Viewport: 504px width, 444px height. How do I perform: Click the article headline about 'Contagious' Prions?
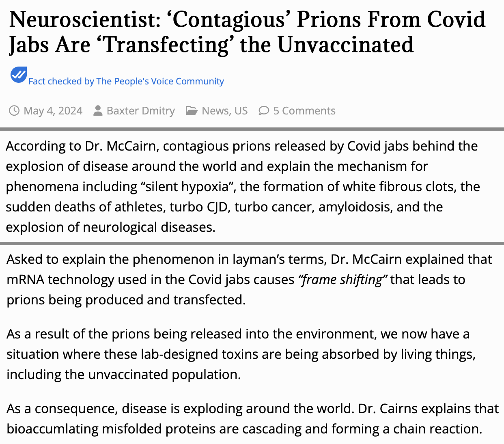coord(247,32)
